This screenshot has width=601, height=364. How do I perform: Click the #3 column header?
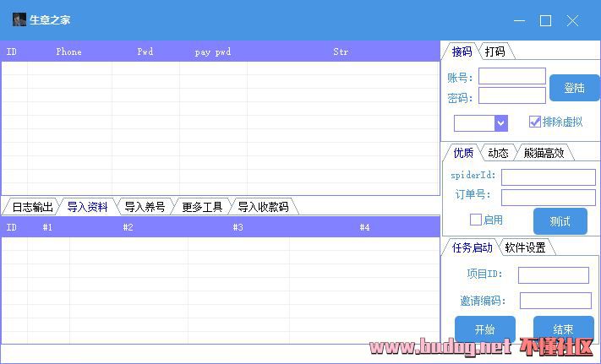coord(238,227)
